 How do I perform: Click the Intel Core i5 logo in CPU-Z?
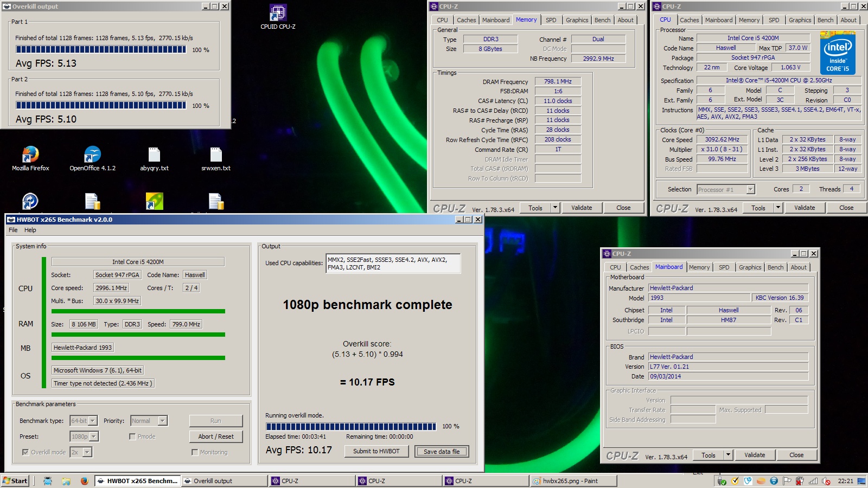[838, 53]
